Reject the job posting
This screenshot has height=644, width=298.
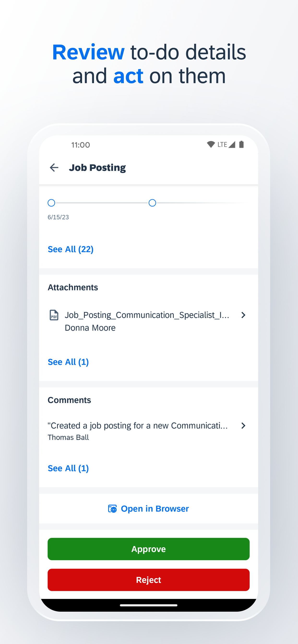[x=149, y=580]
